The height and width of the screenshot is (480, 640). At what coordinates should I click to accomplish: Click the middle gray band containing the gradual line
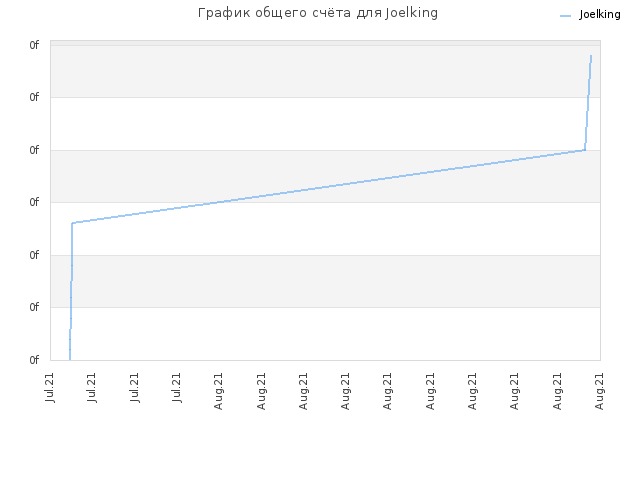point(325,176)
